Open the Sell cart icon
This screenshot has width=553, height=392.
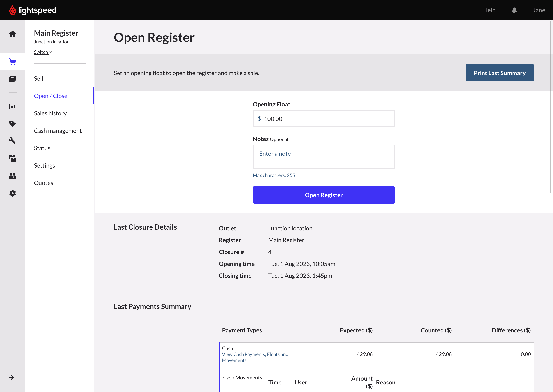pyautogui.click(x=13, y=62)
